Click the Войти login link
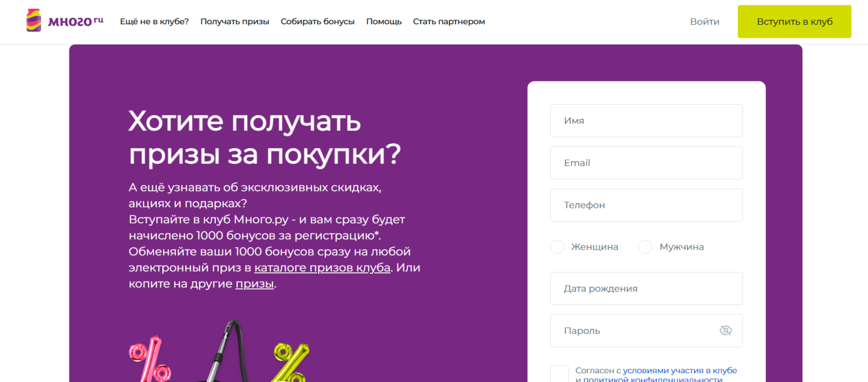 [x=704, y=21]
